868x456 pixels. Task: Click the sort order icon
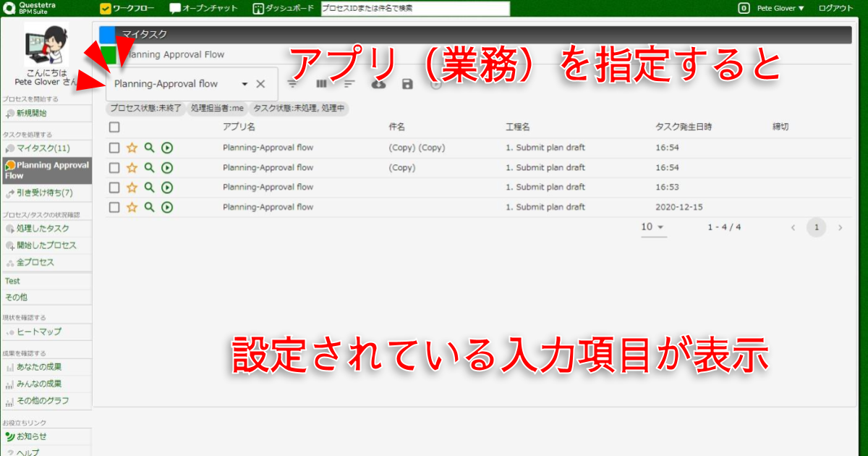[349, 84]
